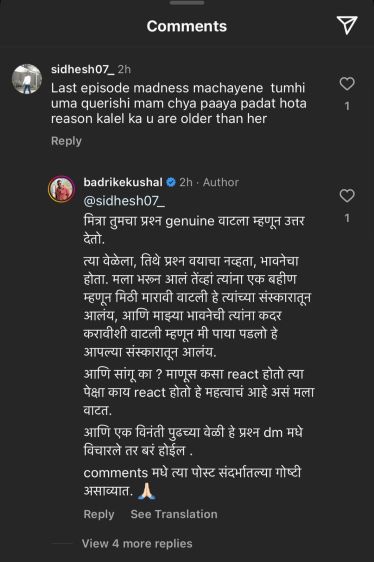This screenshot has width=374, height=562.
Task: Like sidhesh07_'s comment with the heart
Action: coord(347,84)
